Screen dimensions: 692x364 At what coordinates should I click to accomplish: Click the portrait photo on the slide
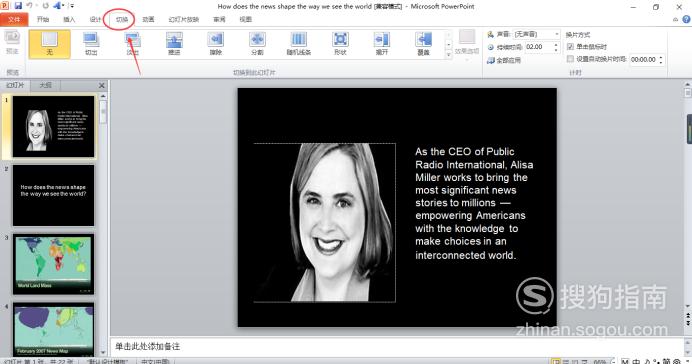324,223
